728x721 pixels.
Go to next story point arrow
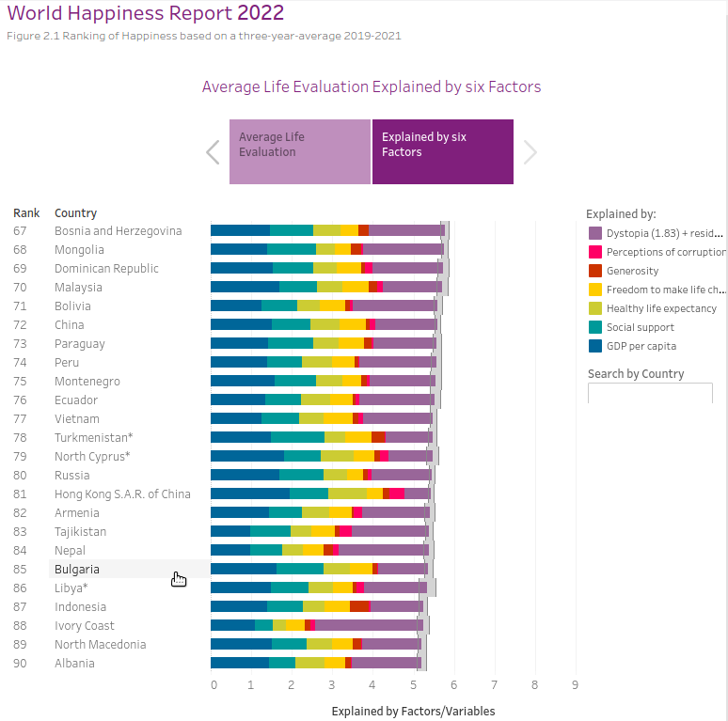click(x=530, y=152)
